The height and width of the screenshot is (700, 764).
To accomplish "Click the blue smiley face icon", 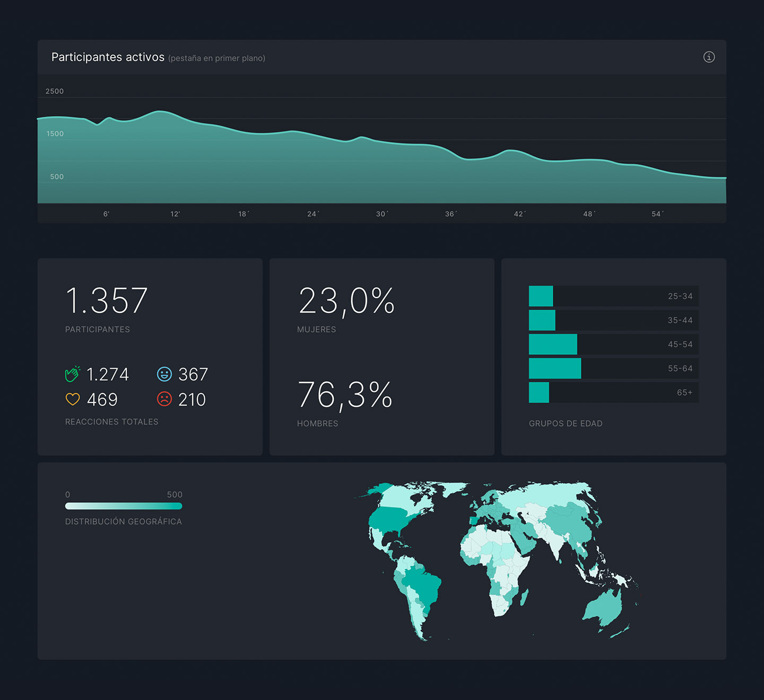I will tap(164, 374).
